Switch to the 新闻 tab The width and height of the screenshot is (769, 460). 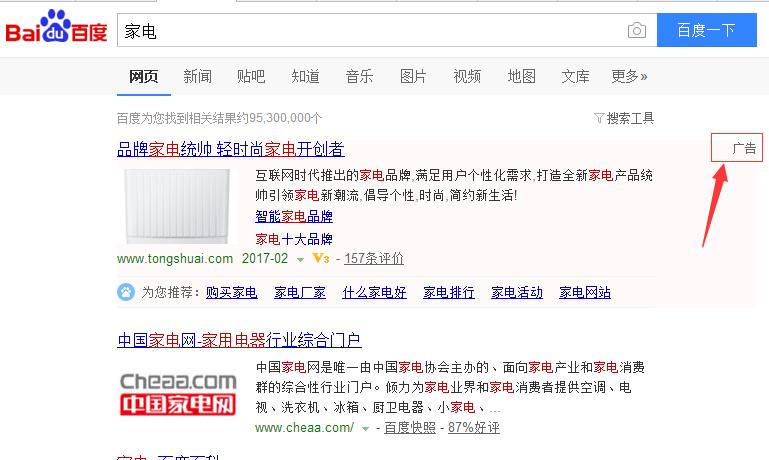click(197, 76)
